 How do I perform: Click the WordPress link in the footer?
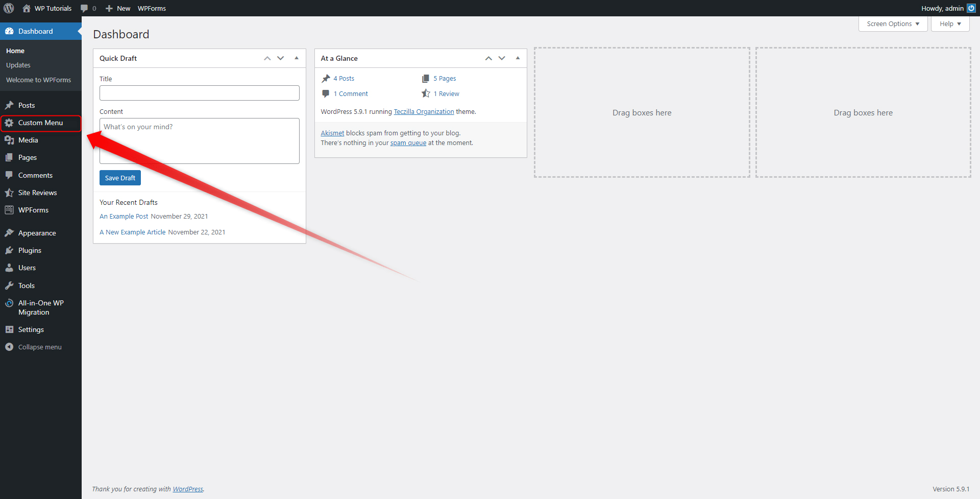188,489
